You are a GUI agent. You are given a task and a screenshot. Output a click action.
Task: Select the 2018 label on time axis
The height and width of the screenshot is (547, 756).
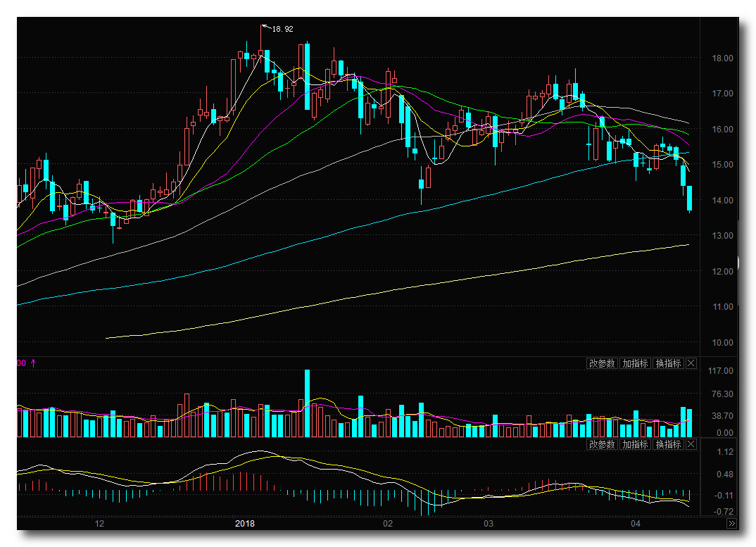click(x=245, y=524)
